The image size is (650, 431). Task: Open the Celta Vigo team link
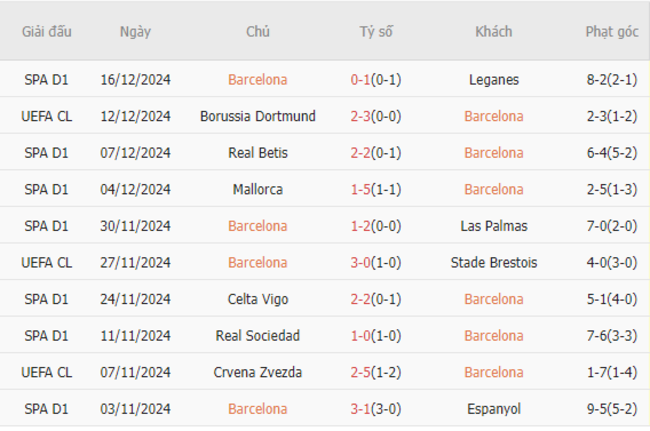pos(257,299)
